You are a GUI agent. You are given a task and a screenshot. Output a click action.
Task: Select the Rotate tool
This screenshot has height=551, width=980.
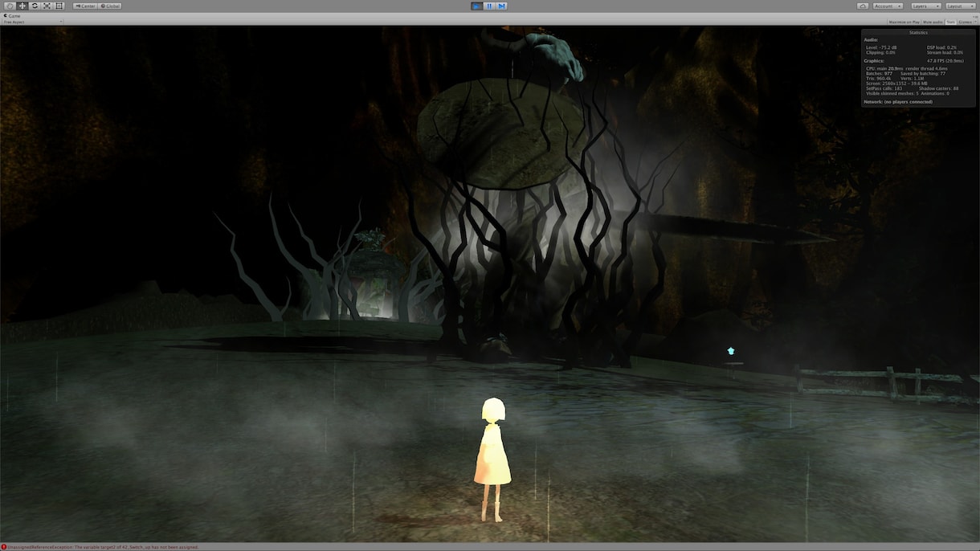pos(35,6)
